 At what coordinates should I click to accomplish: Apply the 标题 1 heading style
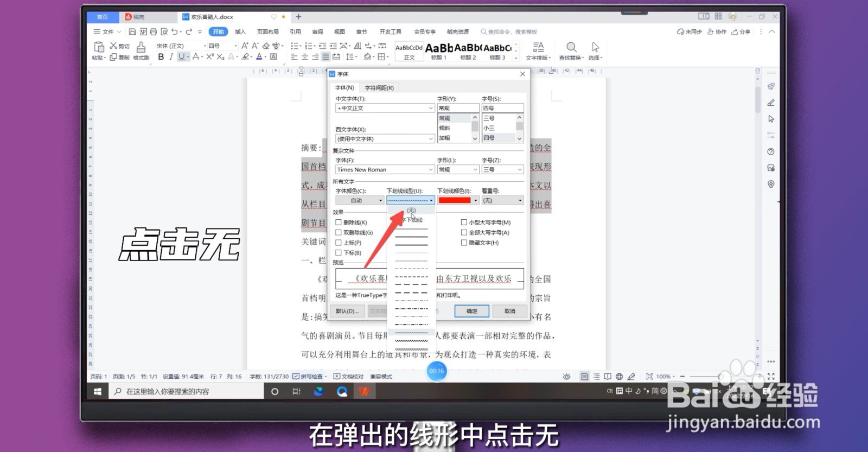point(439,52)
